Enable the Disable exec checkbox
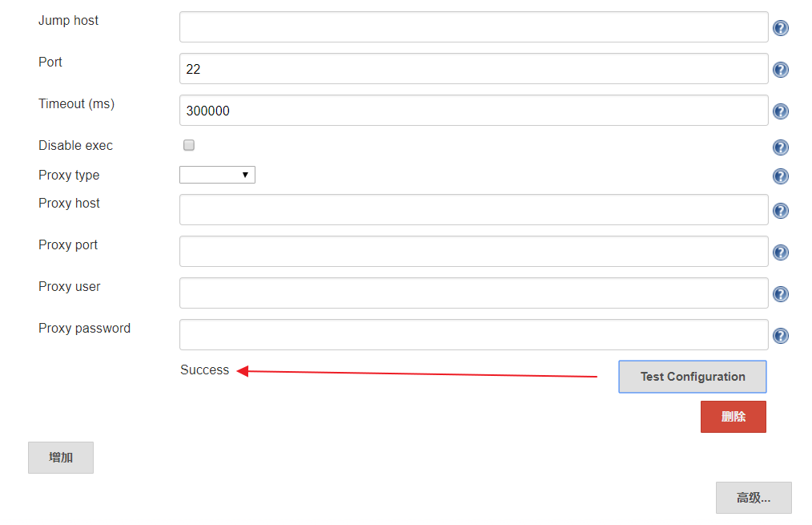 (x=189, y=145)
